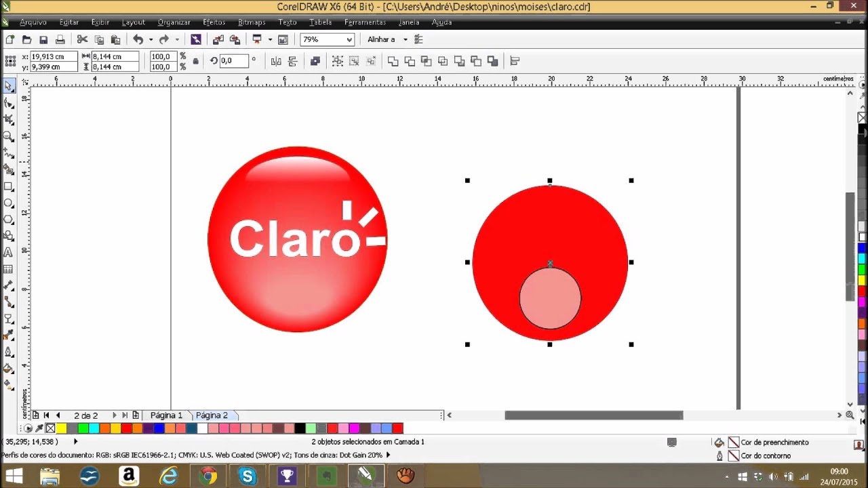Click the Weld shapes icon
This screenshot has height=488, width=868.
(x=393, y=61)
